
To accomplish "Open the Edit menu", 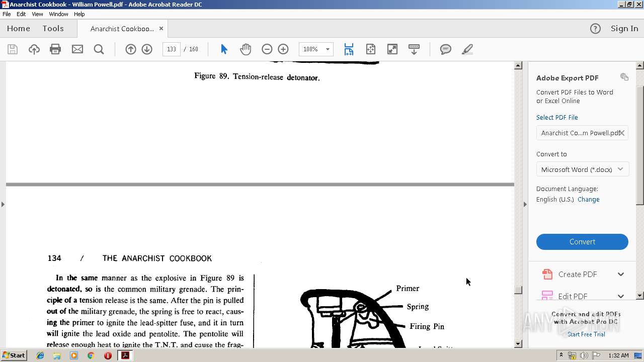I will (21, 14).
